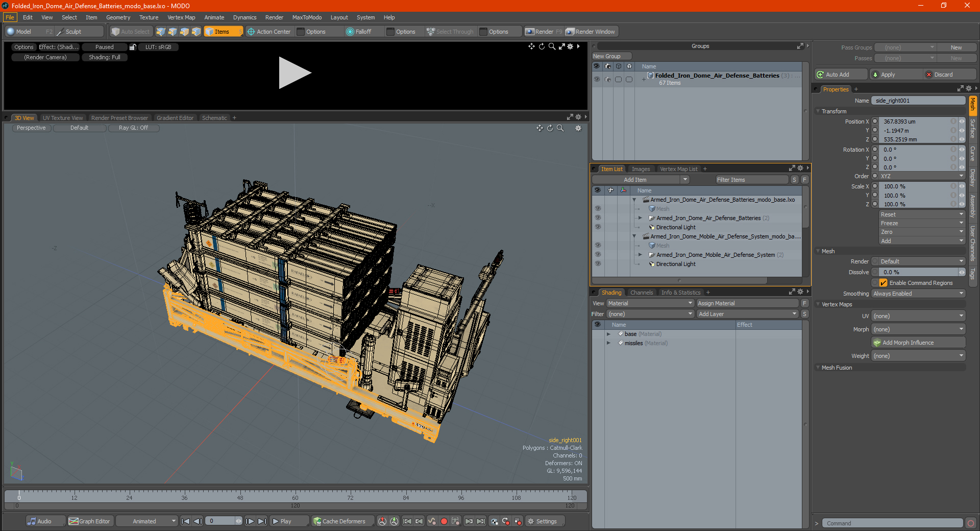980x531 pixels.
Task: Expand base material in Shading tree
Action: tap(608, 334)
